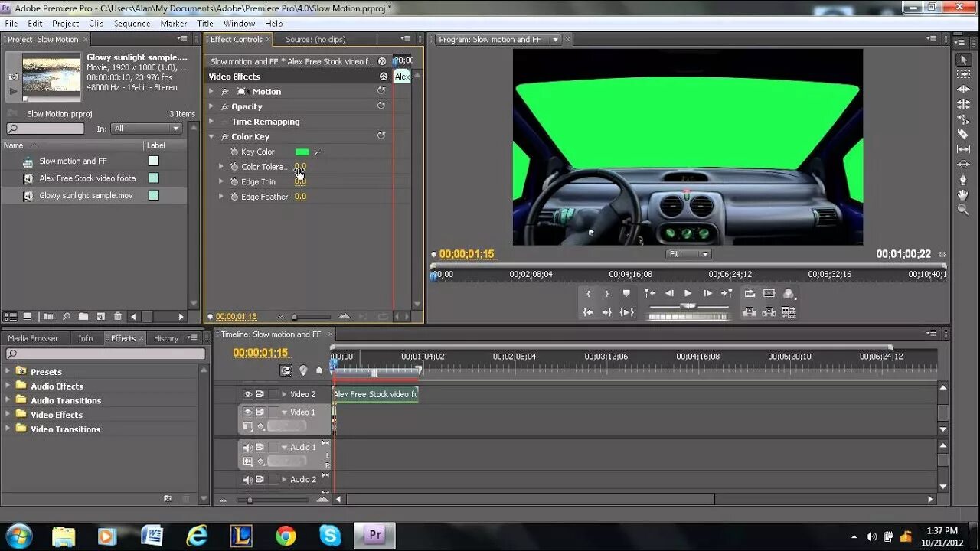Click Automate to Sequence in Project panel
This screenshot has width=980, height=551.
(49, 317)
